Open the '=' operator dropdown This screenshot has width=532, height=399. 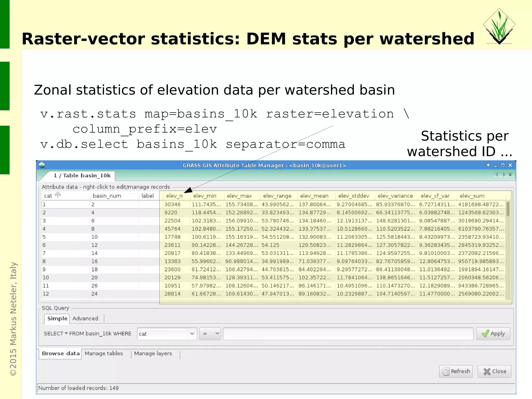click(210, 334)
